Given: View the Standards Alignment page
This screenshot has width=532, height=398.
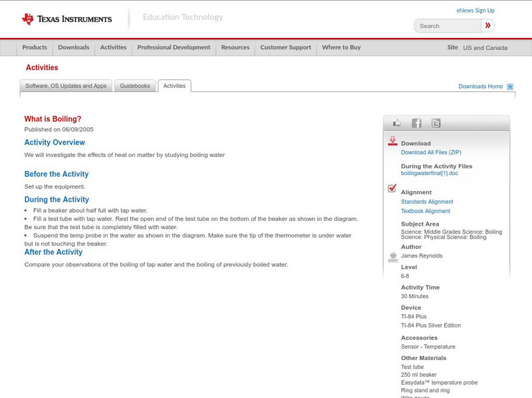Looking at the screenshot, I should (428, 201).
